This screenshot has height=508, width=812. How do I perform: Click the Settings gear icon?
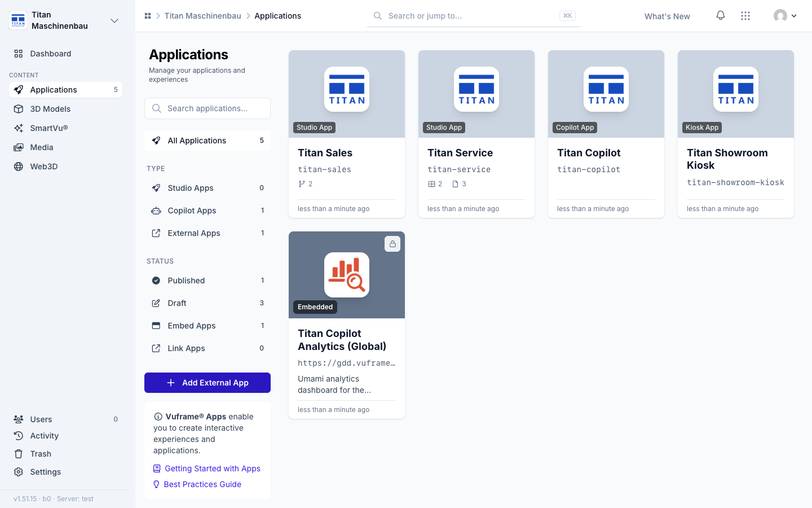click(x=19, y=472)
